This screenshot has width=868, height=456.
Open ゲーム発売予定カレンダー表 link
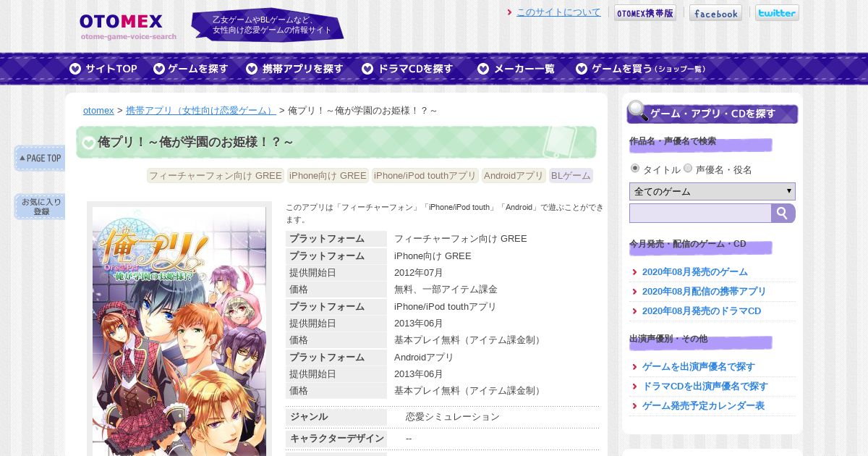coord(703,406)
